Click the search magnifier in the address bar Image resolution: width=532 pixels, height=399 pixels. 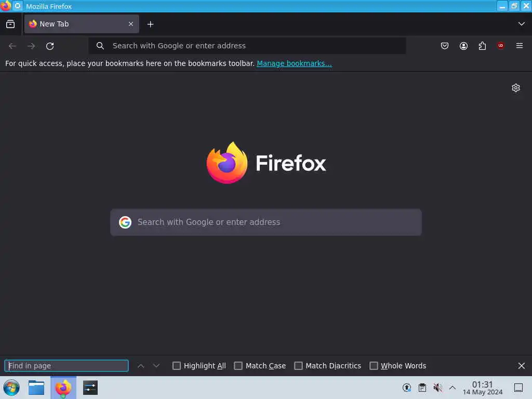point(100,46)
